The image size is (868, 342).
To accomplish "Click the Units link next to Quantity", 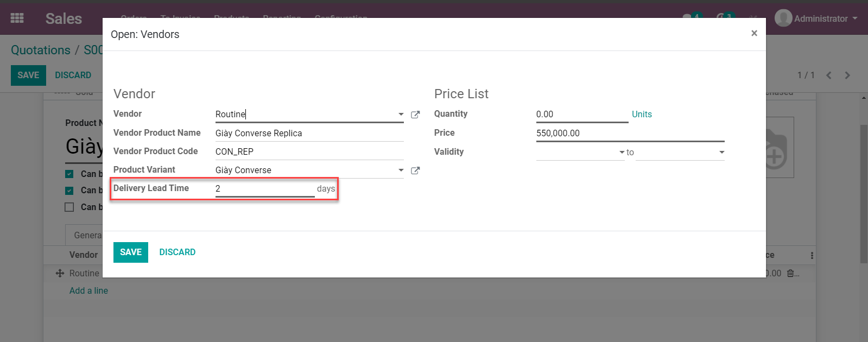I will click(642, 115).
